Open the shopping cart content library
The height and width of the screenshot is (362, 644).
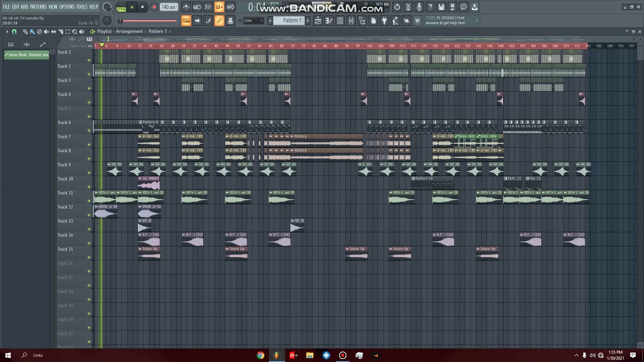417,21
